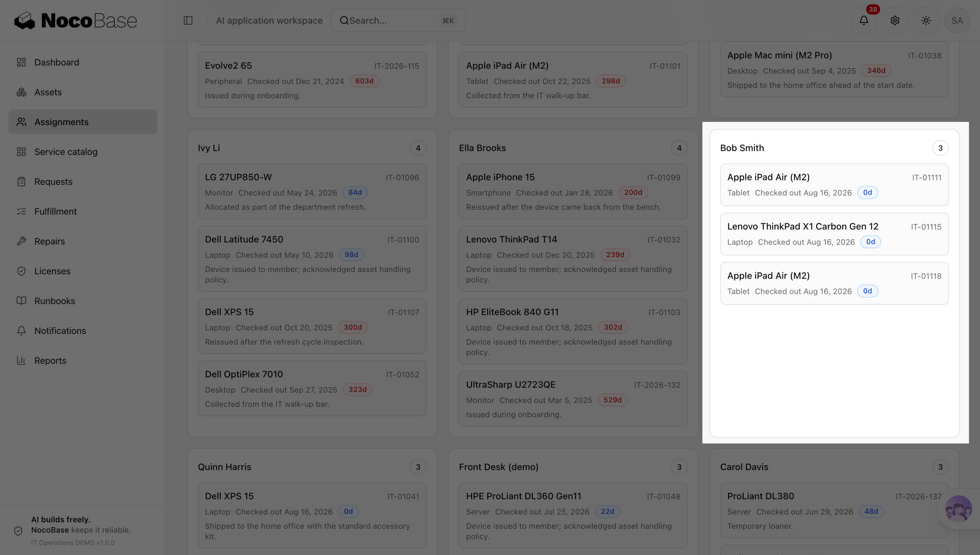Viewport: 980px width, 555px height.
Task: Click the 346d badge on Mac mini
Action: click(876, 71)
